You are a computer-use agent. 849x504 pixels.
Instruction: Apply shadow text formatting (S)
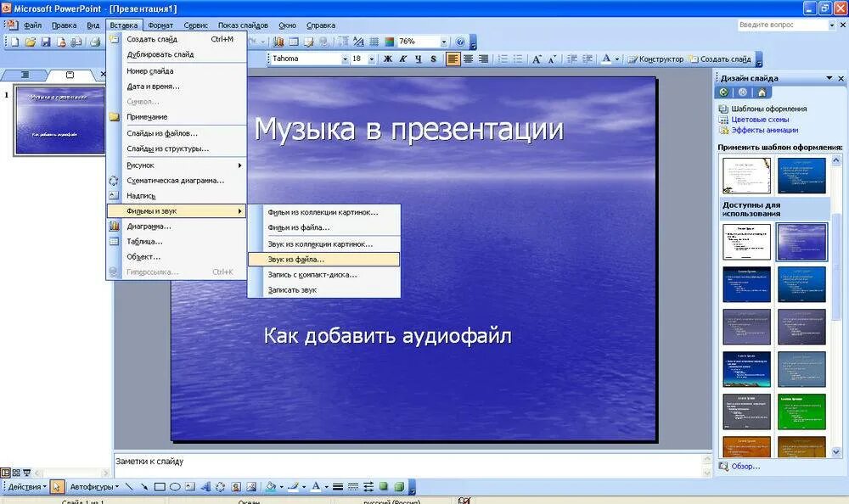pos(433,59)
